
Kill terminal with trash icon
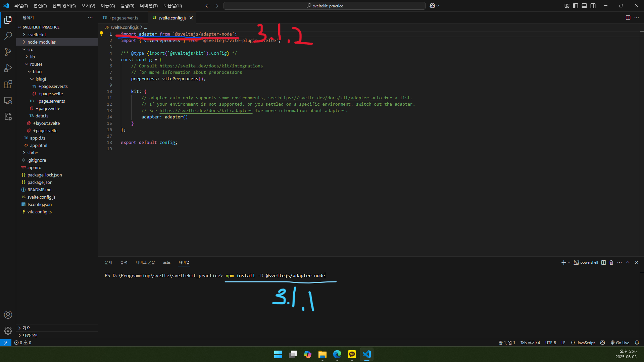pyautogui.click(x=611, y=262)
